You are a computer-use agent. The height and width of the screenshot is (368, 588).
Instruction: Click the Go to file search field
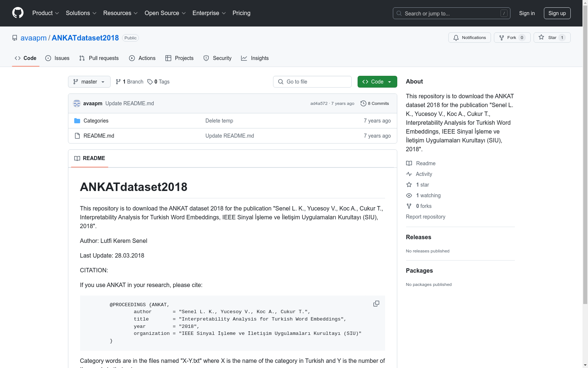pyautogui.click(x=312, y=82)
